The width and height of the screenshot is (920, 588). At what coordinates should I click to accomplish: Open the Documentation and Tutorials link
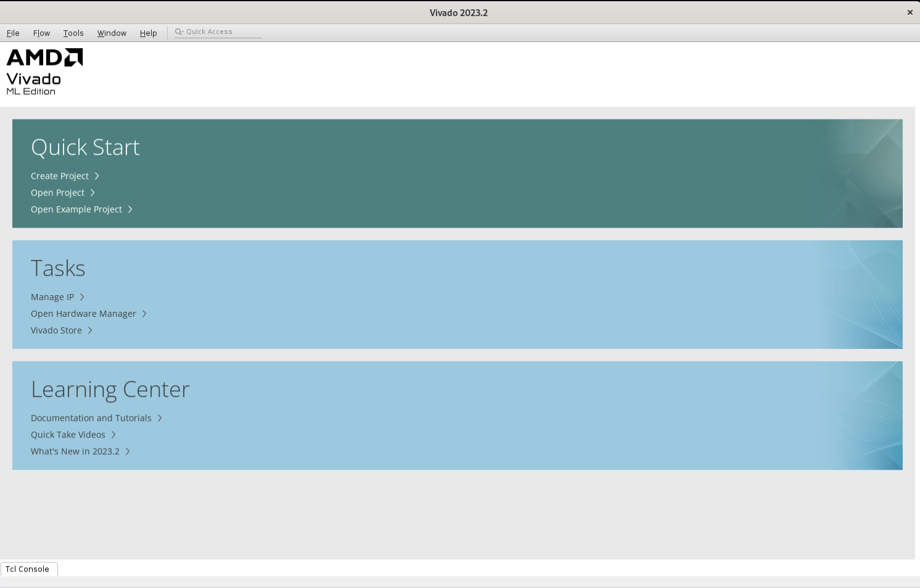[91, 418]
